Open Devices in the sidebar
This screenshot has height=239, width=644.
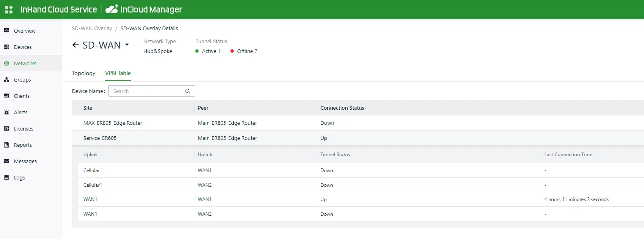(x=31, y=47)
